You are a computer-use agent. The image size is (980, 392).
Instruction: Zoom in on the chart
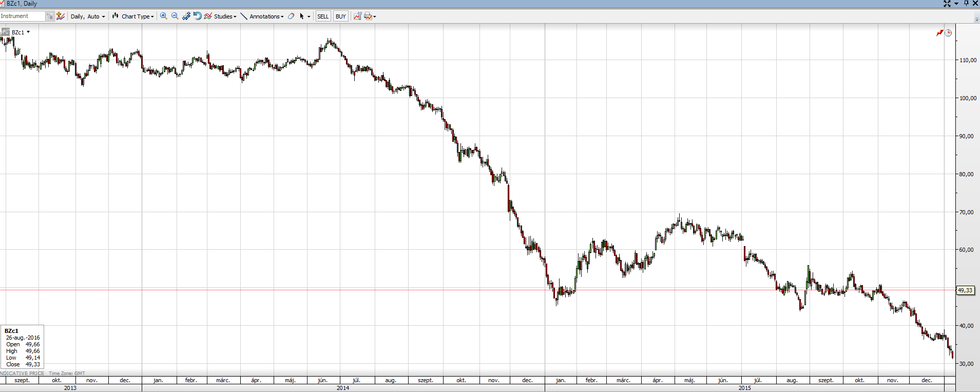coord(164,16)
